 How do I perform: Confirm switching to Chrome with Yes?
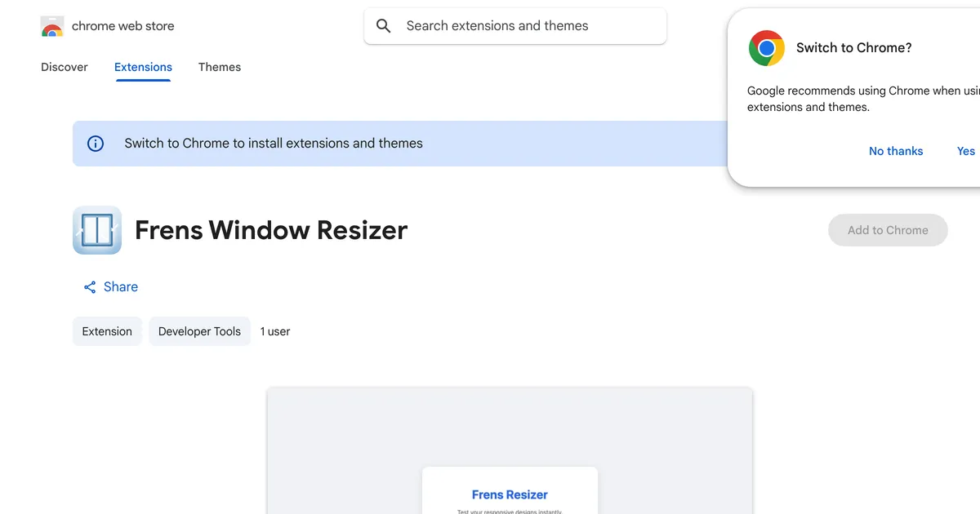(x=965, y=151)
